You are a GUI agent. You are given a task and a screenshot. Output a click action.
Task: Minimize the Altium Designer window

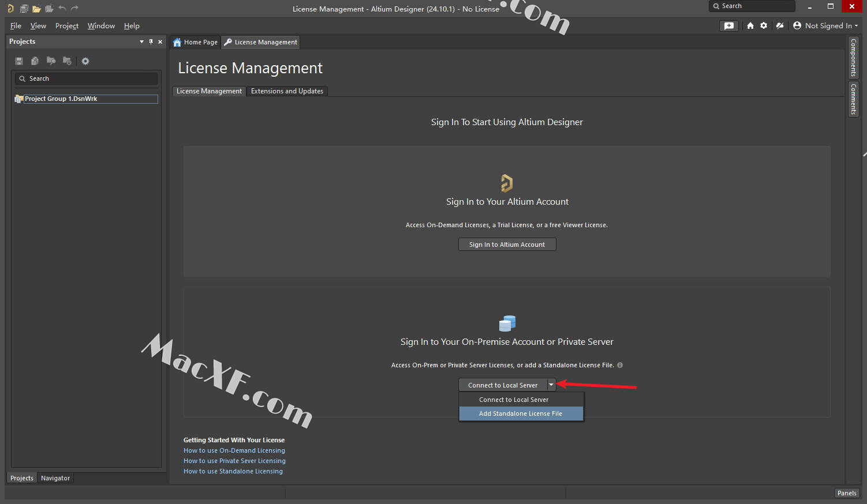[810, 6]
